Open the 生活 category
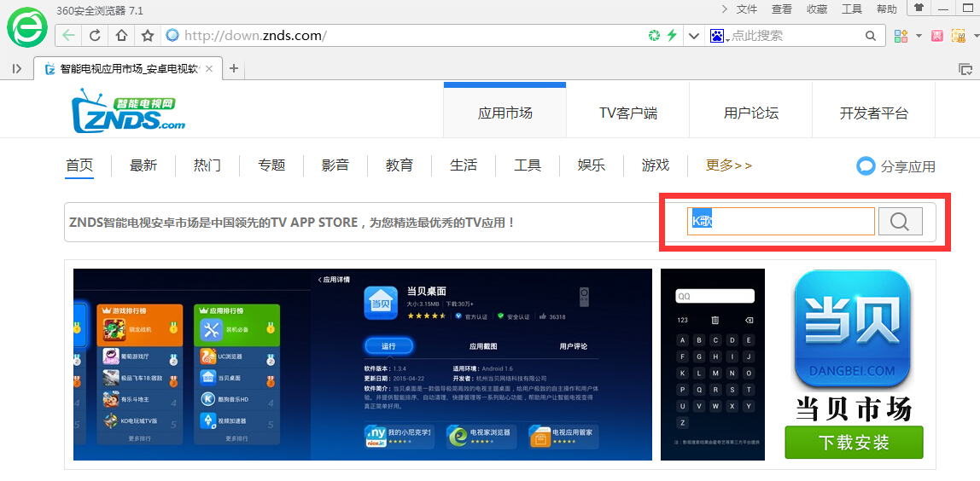 click(464, 165)
